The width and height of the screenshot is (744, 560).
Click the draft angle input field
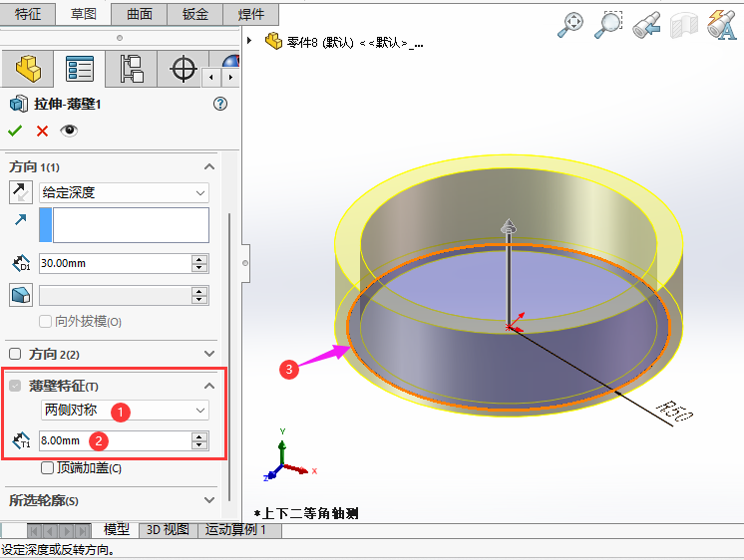116,295
